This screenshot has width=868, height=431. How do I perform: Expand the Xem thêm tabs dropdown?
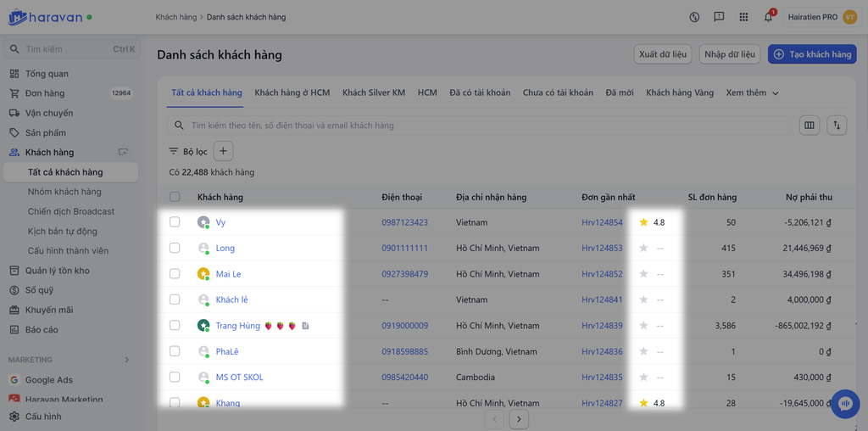752,92
